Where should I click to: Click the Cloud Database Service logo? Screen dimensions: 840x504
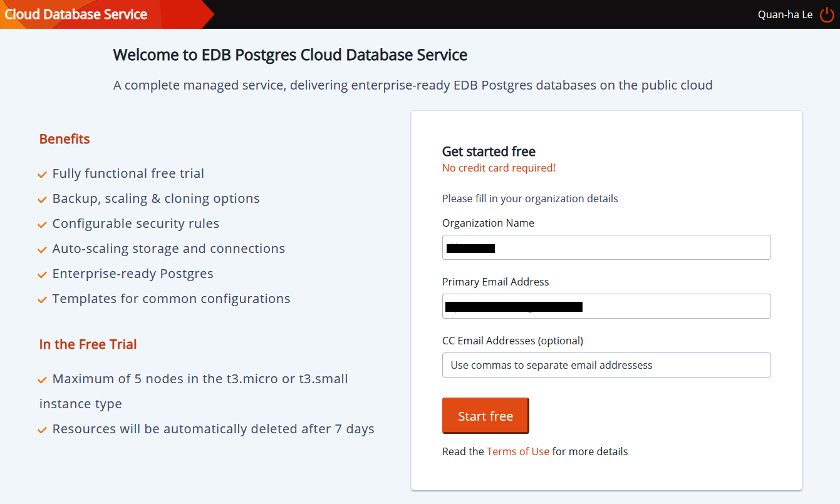(76, 14)
